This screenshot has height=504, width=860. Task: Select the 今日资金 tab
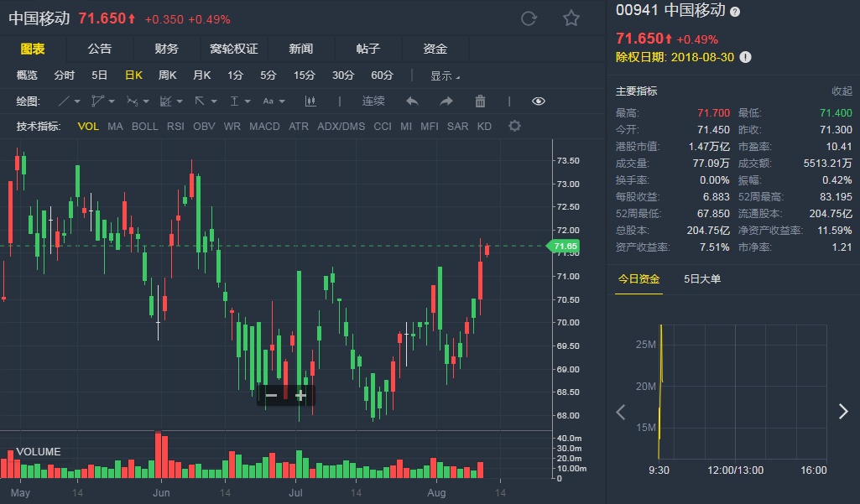pos(638,278)
